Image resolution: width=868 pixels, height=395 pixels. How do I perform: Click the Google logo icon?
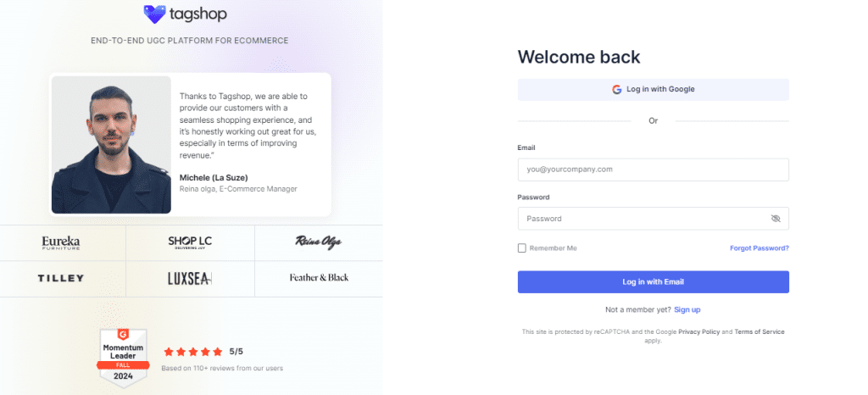click(617, 89)
